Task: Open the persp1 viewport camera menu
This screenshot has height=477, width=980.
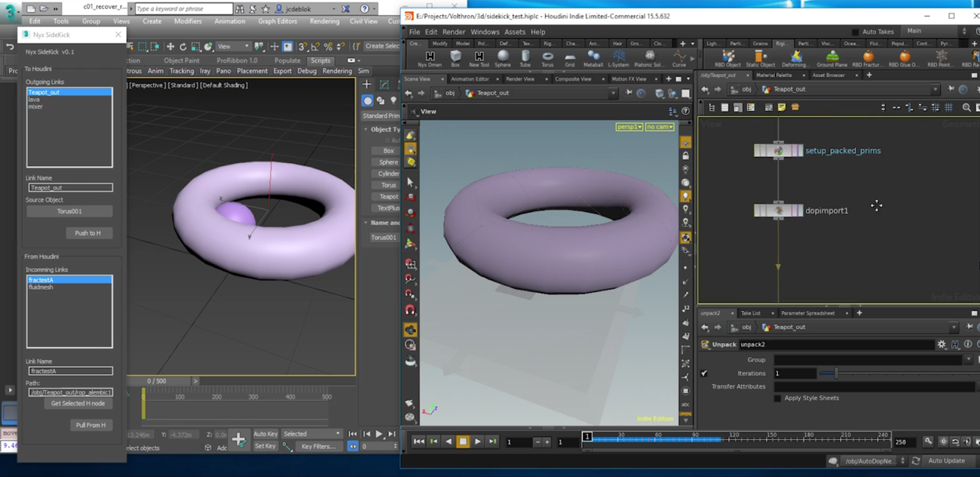Action: (629, 127)
